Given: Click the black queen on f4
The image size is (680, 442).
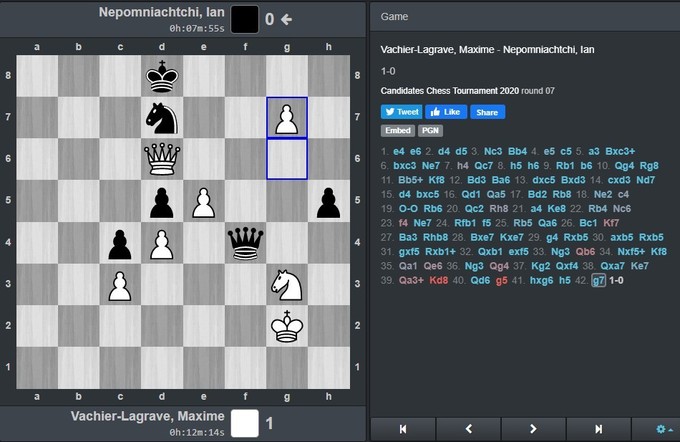Looking at the screenshot, I should pyautogui.click(x=245, y=243).
